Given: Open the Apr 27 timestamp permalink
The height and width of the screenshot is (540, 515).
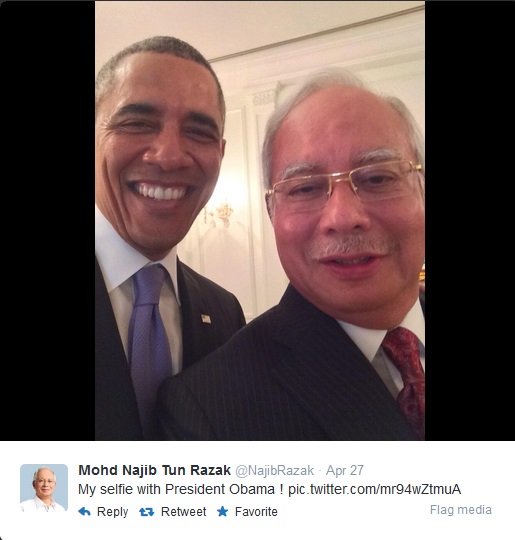Looking at the screenshot, I should (345, 470).
